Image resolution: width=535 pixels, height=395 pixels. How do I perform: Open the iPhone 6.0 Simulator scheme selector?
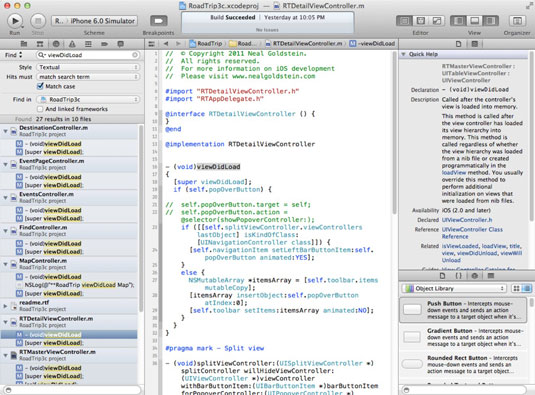click(102, 21)
